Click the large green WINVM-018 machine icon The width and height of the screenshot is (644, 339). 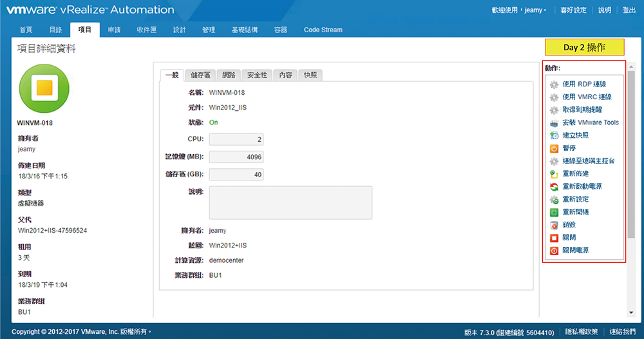44,88
